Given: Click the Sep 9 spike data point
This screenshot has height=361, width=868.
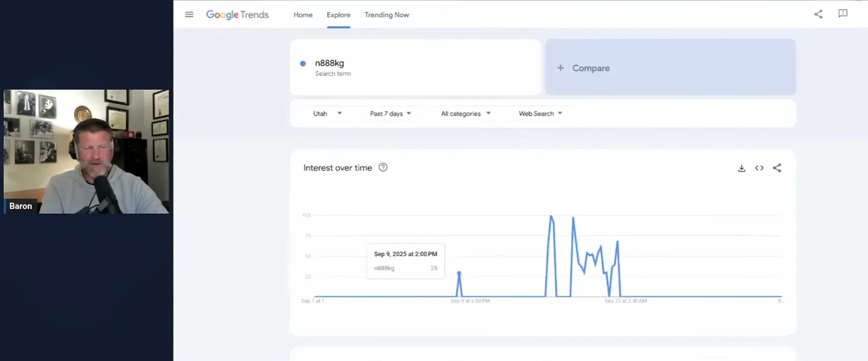Looking at the screenshot, I should coord(459,273).
